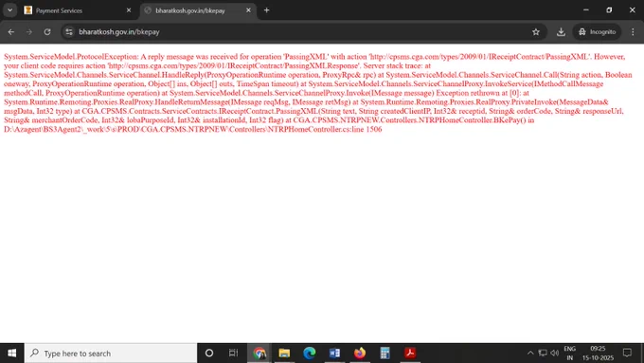Open the network status tray icon
Image resolution: width=644 pixels, height=363 pixels.
[x=543, y=354]
